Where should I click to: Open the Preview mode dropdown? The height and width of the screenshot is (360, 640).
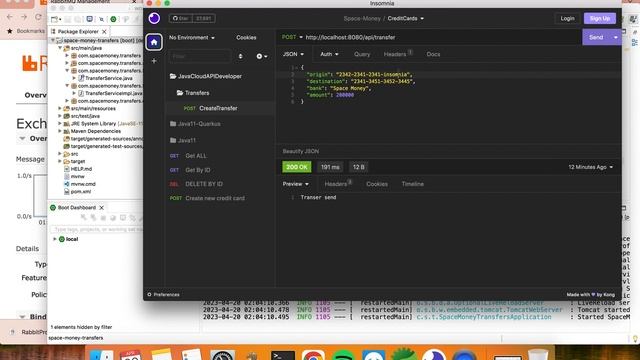coord(296,184)
